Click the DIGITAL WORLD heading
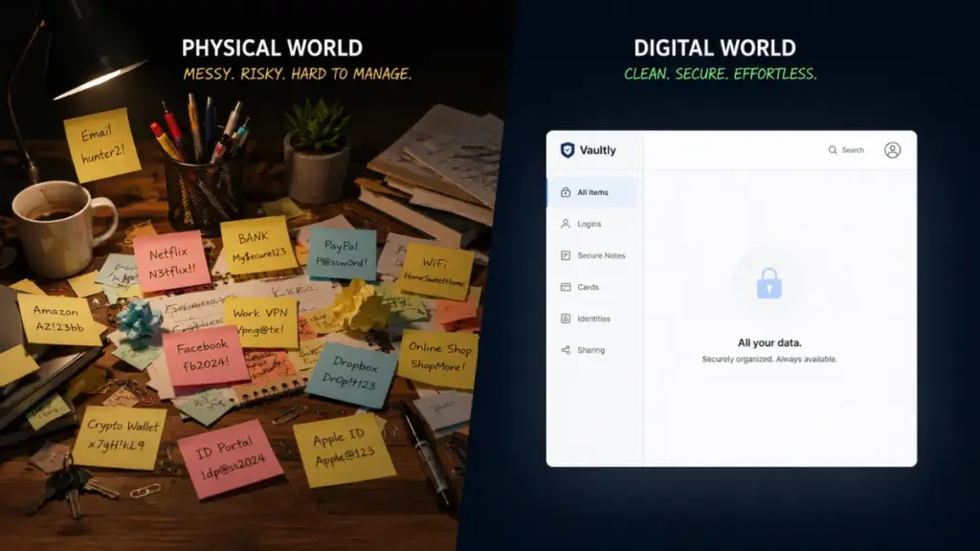 715,48
